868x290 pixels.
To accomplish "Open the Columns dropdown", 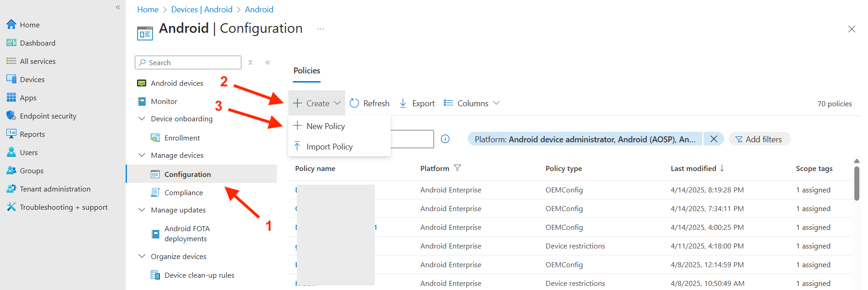I will [472, 104].
